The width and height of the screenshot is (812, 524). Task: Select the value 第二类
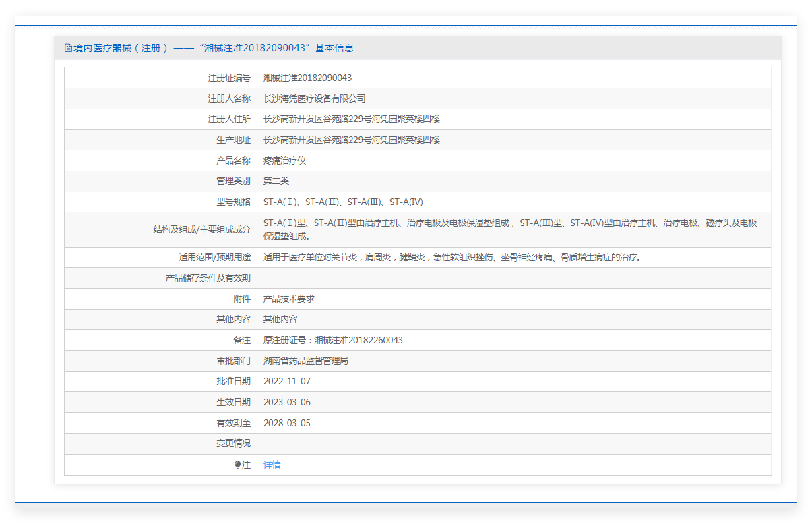pos(276,181)
